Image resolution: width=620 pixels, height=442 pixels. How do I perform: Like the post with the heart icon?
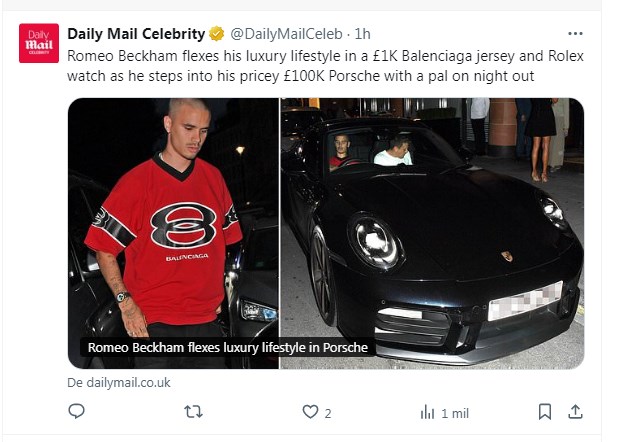(310, 412)
